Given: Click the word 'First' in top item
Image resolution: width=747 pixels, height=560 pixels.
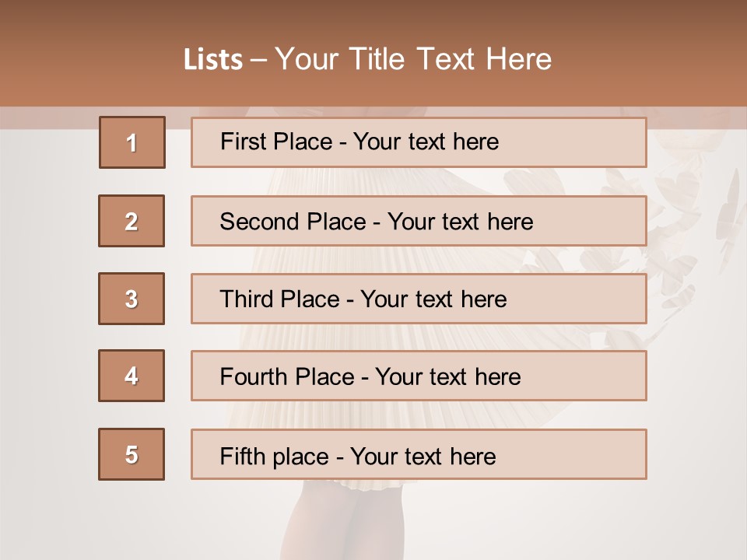Looking at the screenshot, I should [x=241, y=142].
